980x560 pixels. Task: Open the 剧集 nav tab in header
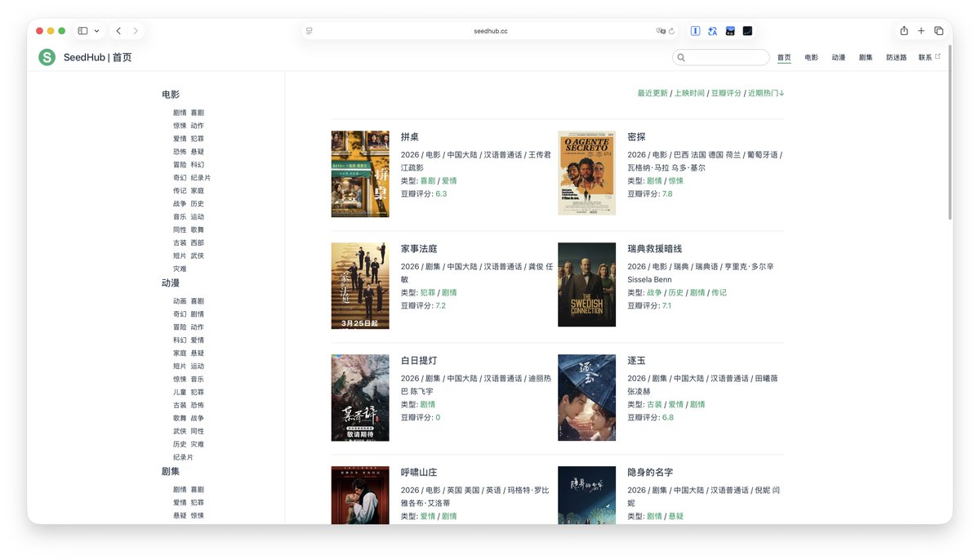(x=866, y=58)
